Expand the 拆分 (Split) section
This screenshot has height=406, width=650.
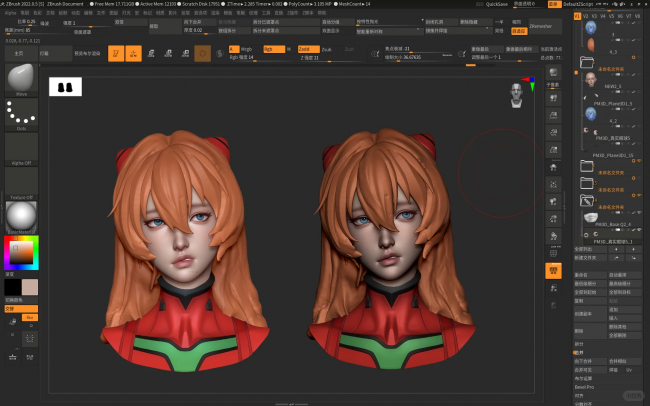(x=579, y=344)
